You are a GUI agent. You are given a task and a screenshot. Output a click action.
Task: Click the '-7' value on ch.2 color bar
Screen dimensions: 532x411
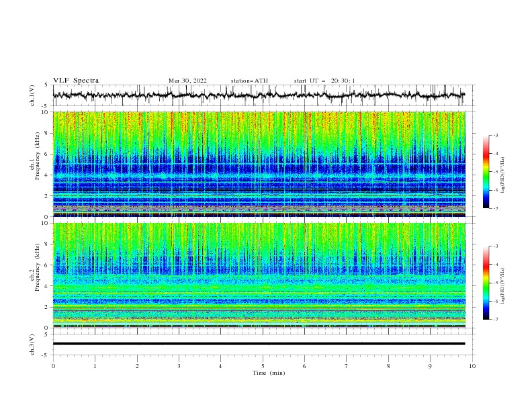coord(495,320)
